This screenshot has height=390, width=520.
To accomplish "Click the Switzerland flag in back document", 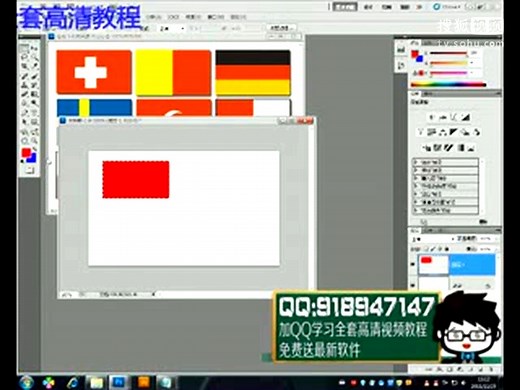I will pos(94,72).
